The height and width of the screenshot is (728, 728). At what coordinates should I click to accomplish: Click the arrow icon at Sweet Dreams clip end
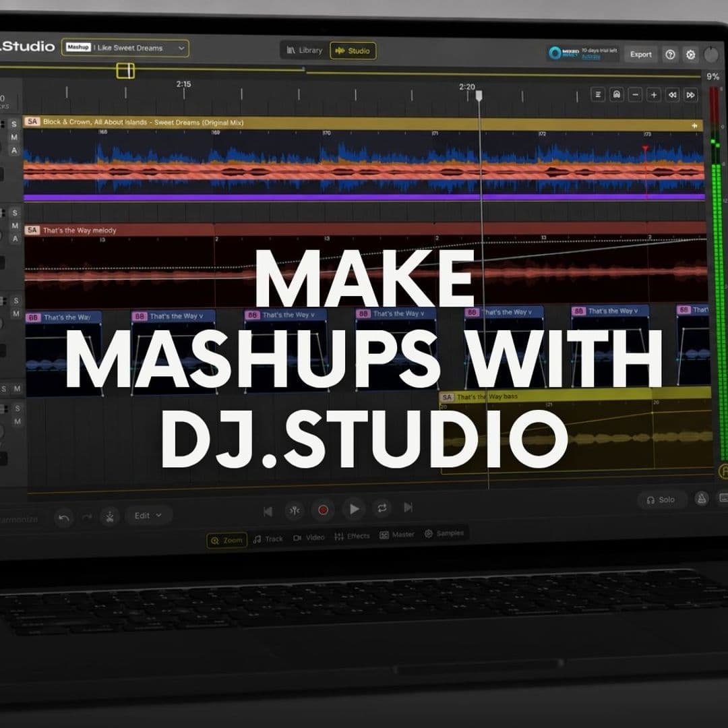click(694, 125)
